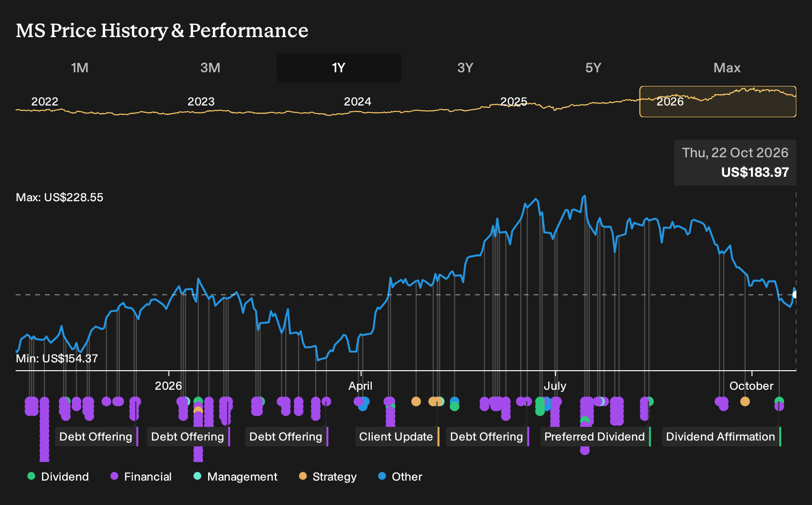The width and height of the screenshot is (812, 505).
Task: Open the 5Y range tab
Action: pyautogui.click(x=593, y=67)
